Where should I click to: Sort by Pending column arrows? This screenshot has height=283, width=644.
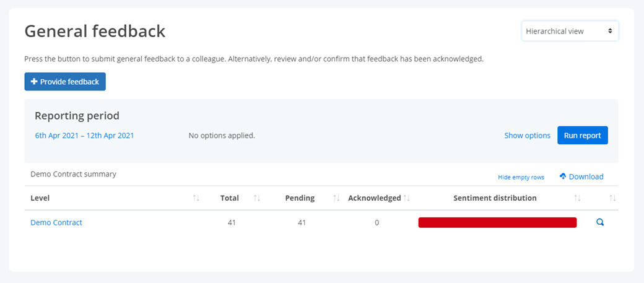pos(336,198)
